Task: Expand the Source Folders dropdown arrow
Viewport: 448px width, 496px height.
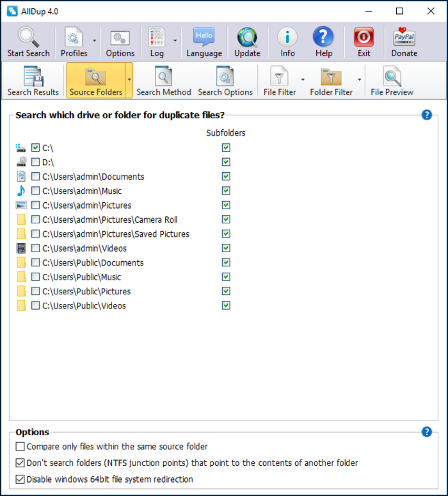Action: coord(129,80)
